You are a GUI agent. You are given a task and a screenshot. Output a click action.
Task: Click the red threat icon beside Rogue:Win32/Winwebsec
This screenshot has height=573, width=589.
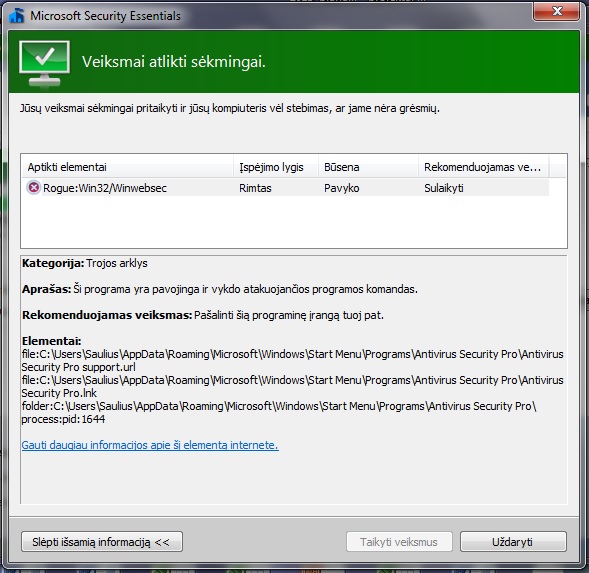click(34, 187)
